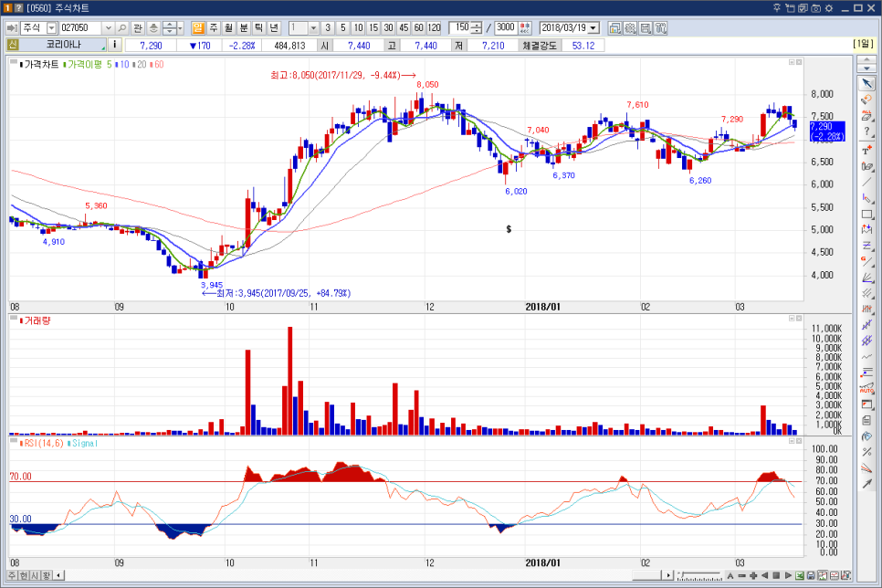Set interval preset to 5

tap(343, 27)
